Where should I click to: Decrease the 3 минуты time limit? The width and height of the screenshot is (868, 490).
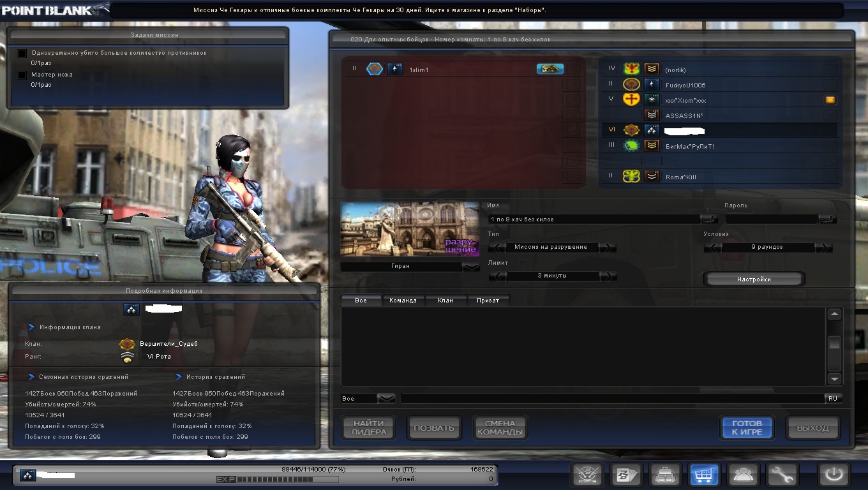497,276
